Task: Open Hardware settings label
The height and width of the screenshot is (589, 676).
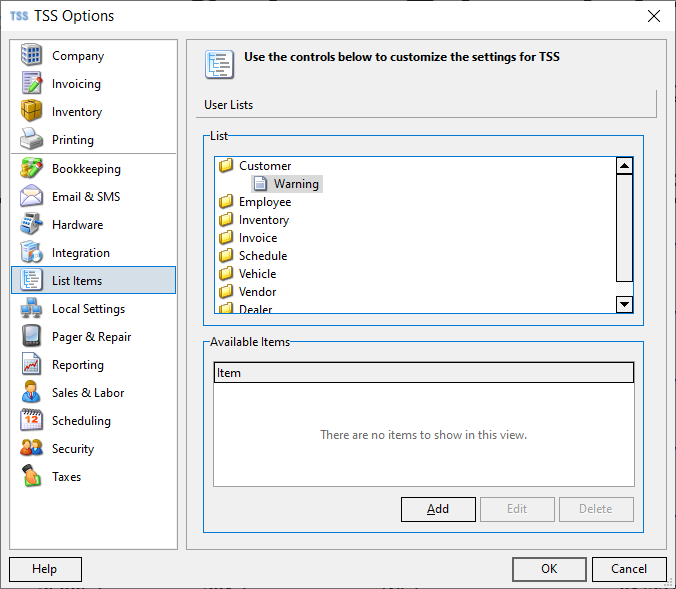Action: pos(78,225)
